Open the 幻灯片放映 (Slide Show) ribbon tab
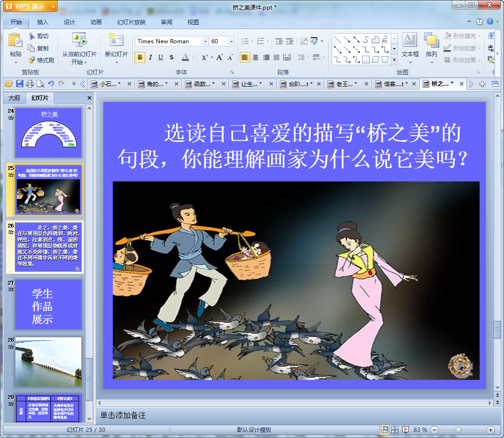 (131, 22)
